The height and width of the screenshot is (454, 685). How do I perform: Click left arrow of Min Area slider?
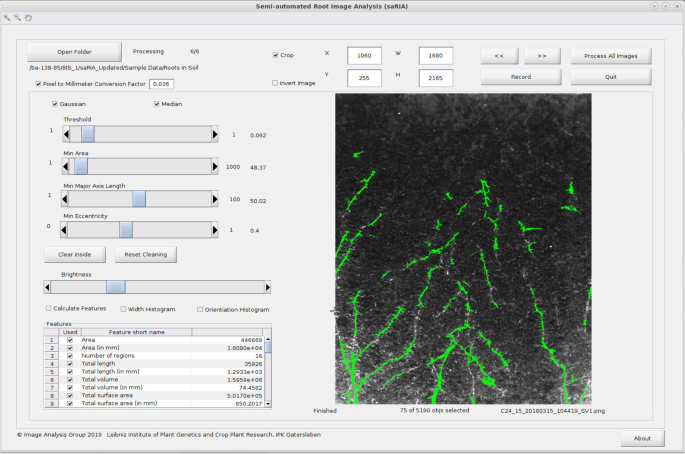click(x=66, y=166)
